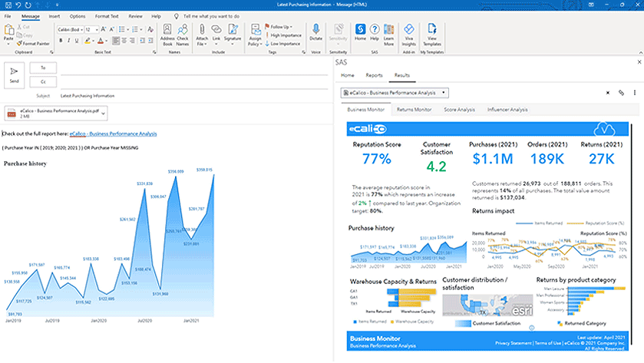The height and width of the screenshot is (363, 644).
Task: Open the Link dropdown
Action: click(x=216, y=35)
